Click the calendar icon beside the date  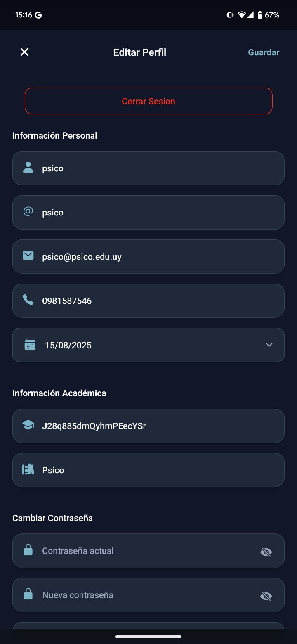30,345
